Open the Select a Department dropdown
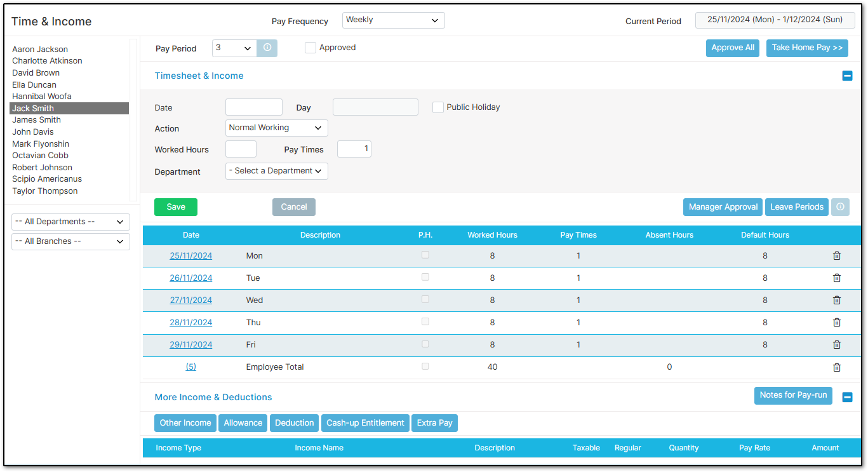 click(277, 171)
